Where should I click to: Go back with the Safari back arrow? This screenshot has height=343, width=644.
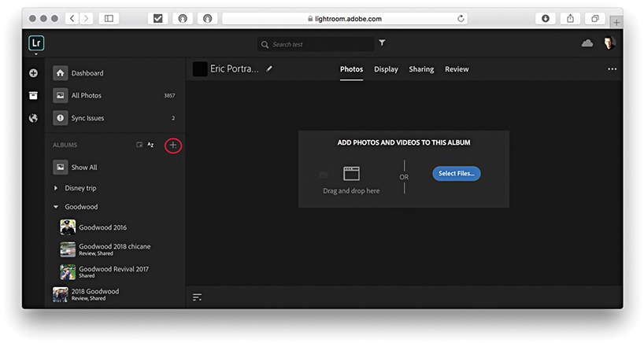click(72, 18)
